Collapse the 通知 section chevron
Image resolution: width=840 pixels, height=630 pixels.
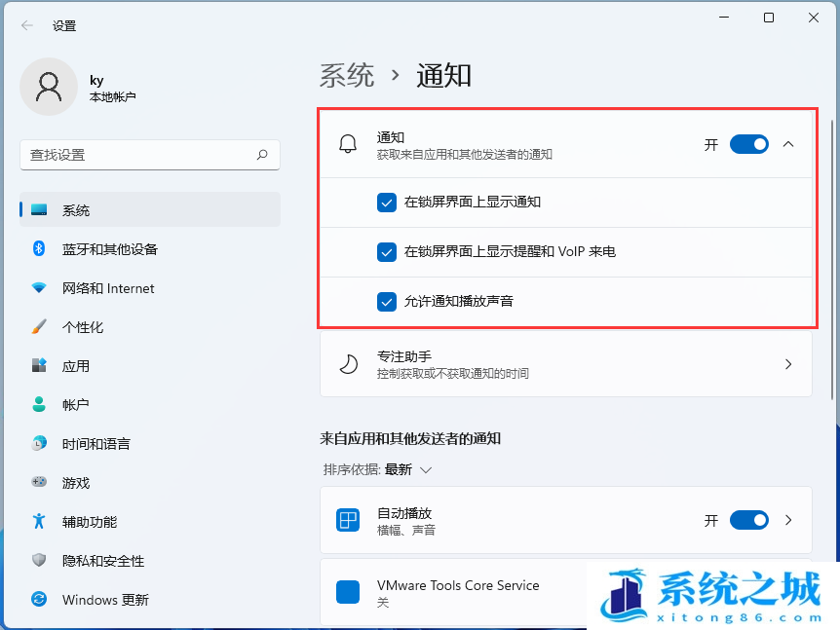788,143
